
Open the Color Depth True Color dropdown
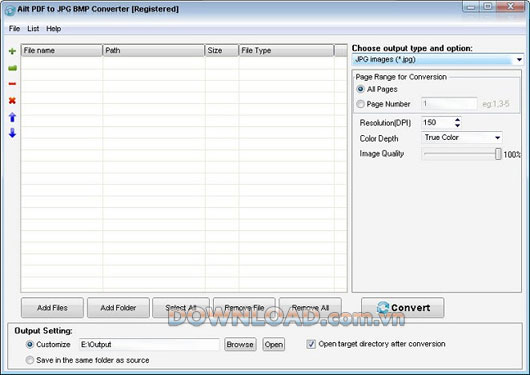tap(462, 137)
